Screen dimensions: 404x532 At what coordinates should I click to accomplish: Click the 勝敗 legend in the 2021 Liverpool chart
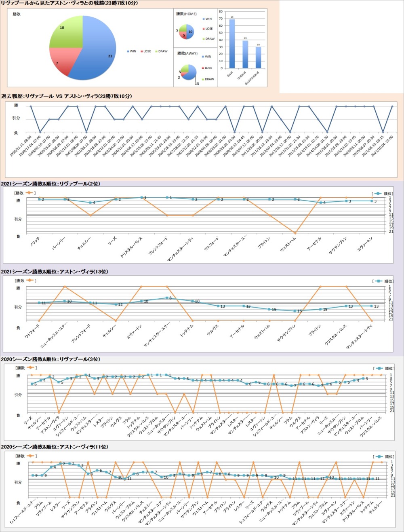coord(25,192)
